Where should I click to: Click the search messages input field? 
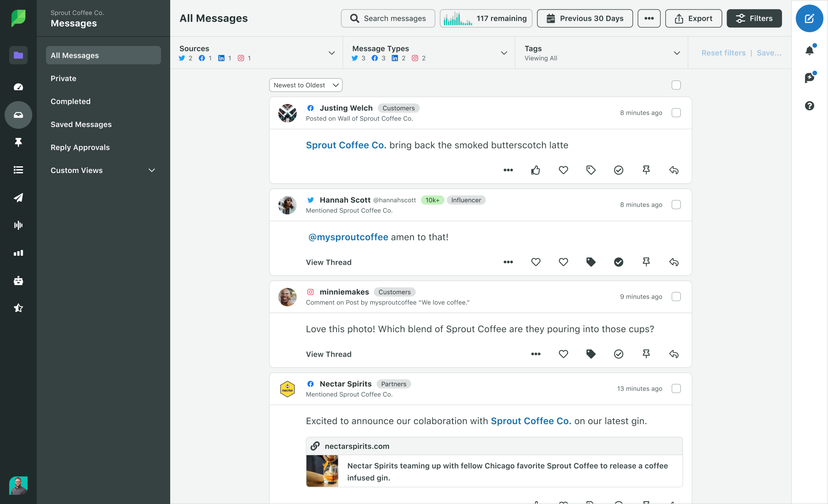pos(388,18)
